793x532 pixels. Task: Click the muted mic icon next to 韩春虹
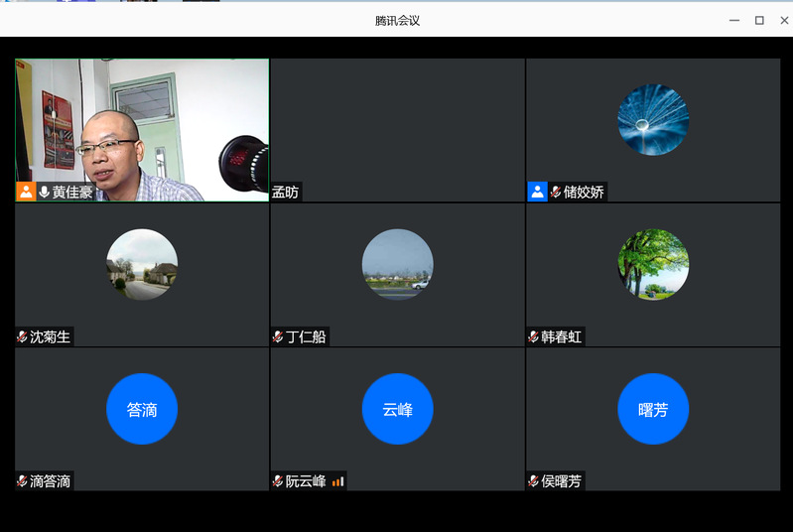click(533, 336)
